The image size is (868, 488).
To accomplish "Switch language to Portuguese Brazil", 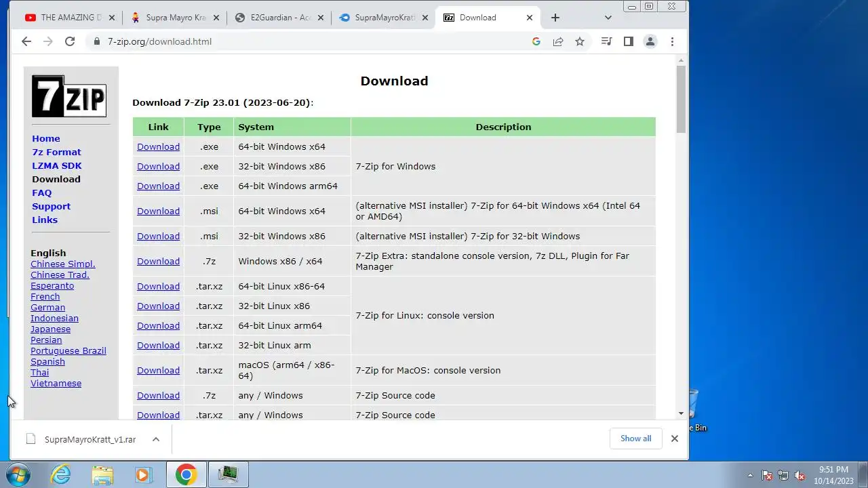I will [x=68, y=350].
